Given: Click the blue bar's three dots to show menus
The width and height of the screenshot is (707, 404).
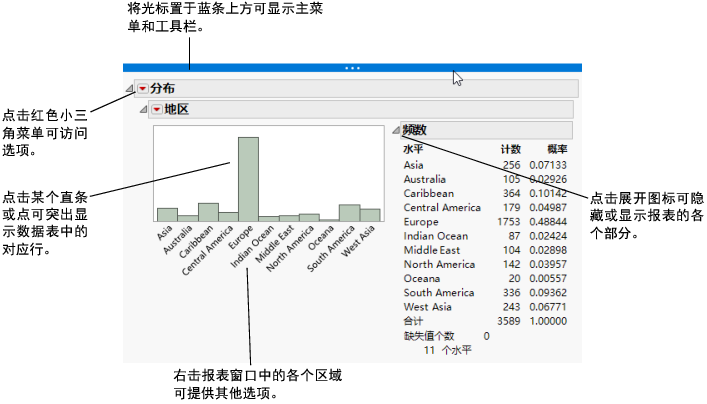Looking at the screenshot, I should (x=352, y=68).
